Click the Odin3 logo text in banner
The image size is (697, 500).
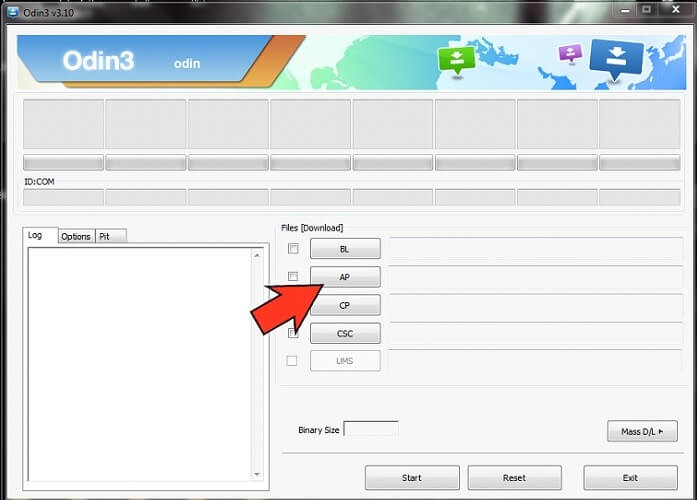(98, 60)
